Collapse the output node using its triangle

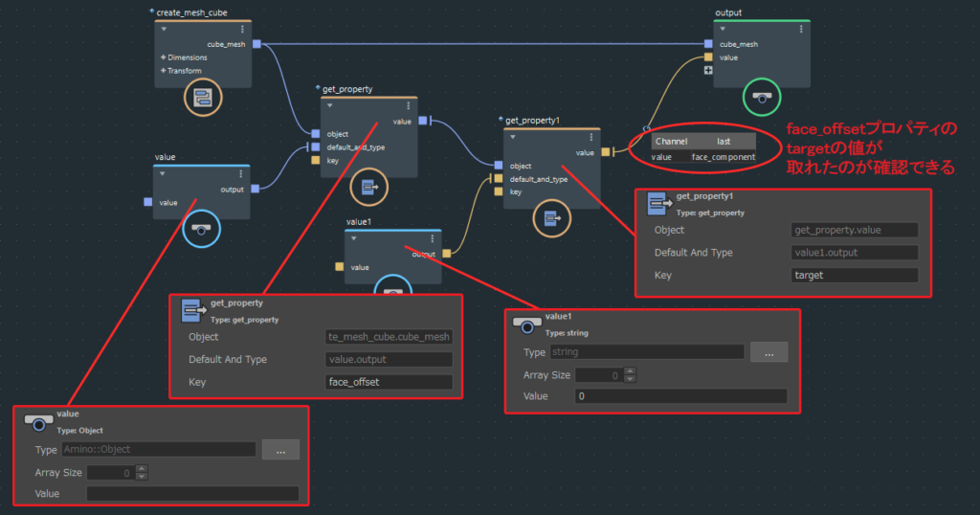724,30
